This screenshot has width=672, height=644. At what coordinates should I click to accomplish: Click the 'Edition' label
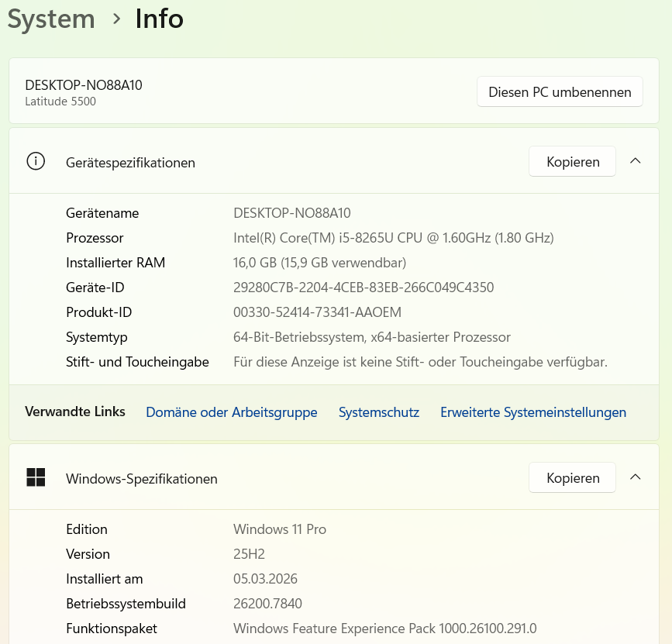coord(87,529)
